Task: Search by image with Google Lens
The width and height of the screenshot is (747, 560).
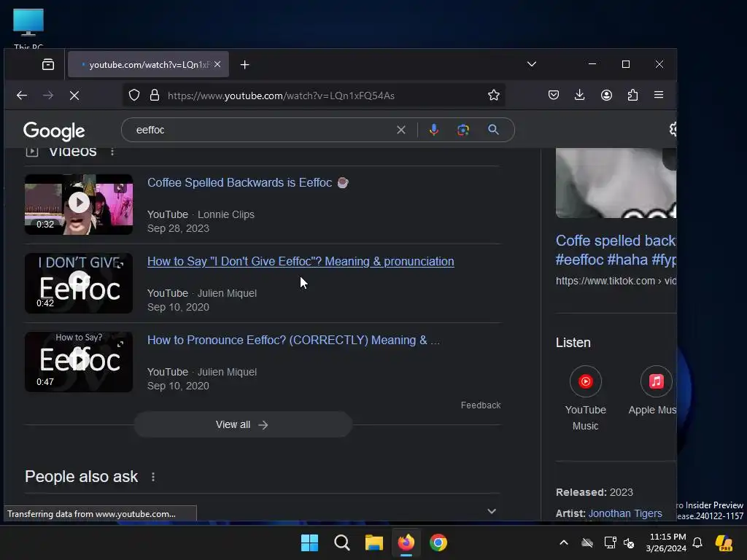Action: (463, 130)
